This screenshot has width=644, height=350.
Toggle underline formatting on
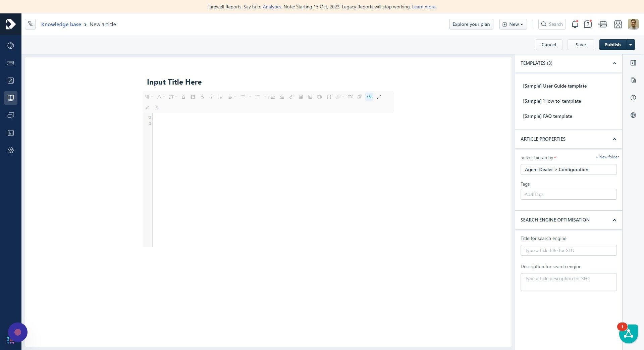coord(221,97)
